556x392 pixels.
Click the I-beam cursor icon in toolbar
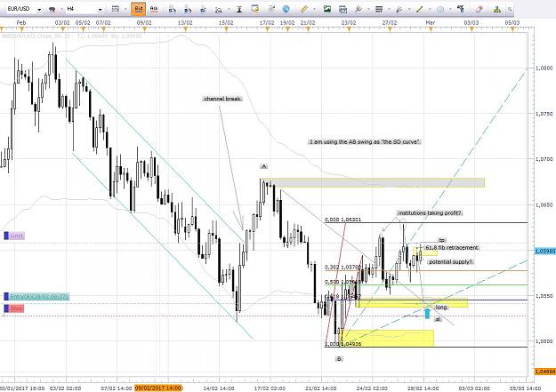point(239,10)
